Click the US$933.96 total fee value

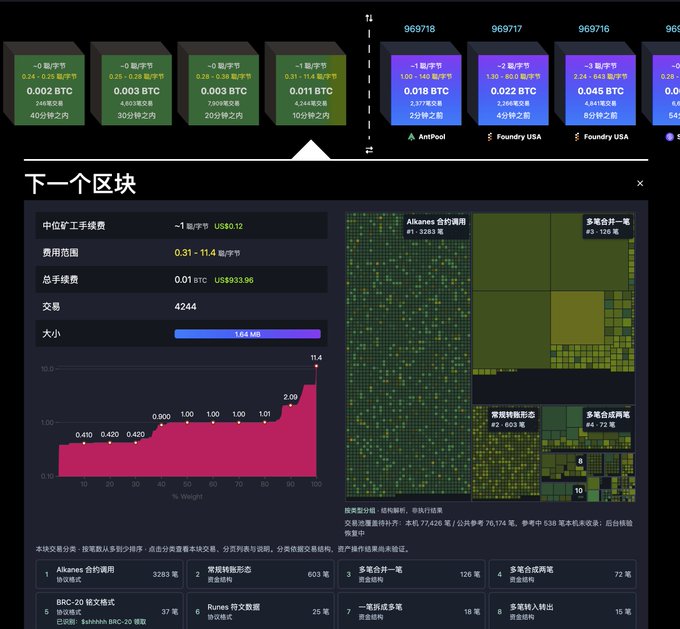(x=234, y=280)
